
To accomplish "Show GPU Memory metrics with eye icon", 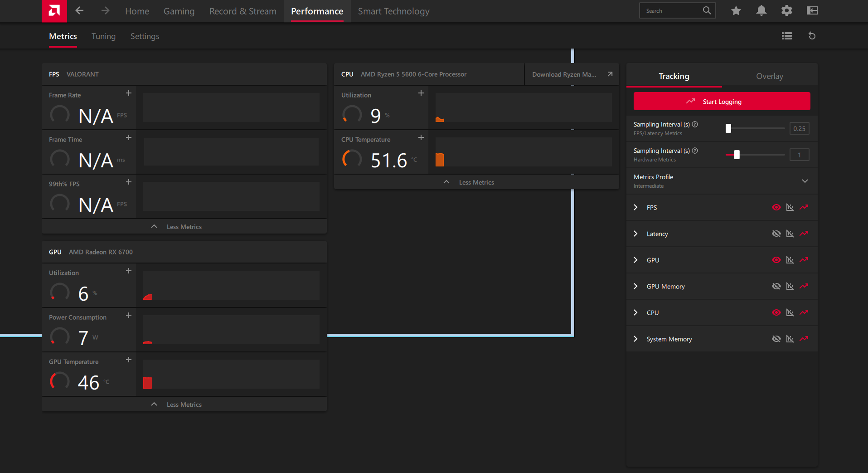I will (776, 286).
